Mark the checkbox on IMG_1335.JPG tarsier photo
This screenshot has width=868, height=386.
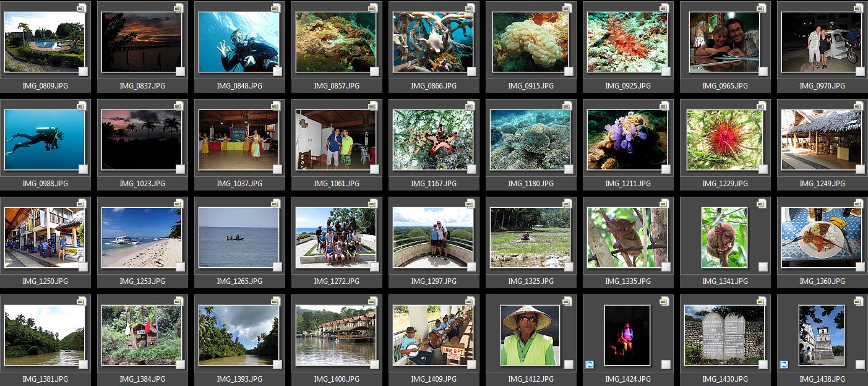[666, 267]
